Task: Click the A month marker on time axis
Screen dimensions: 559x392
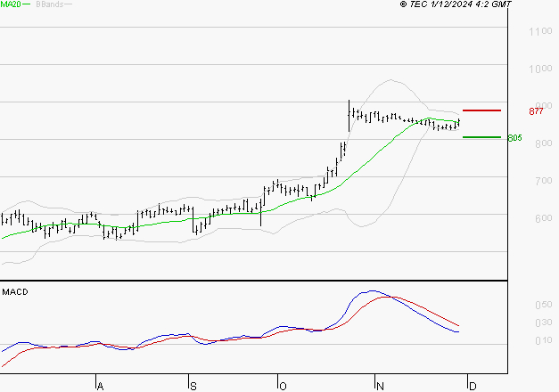Action: tap(101, 387)
